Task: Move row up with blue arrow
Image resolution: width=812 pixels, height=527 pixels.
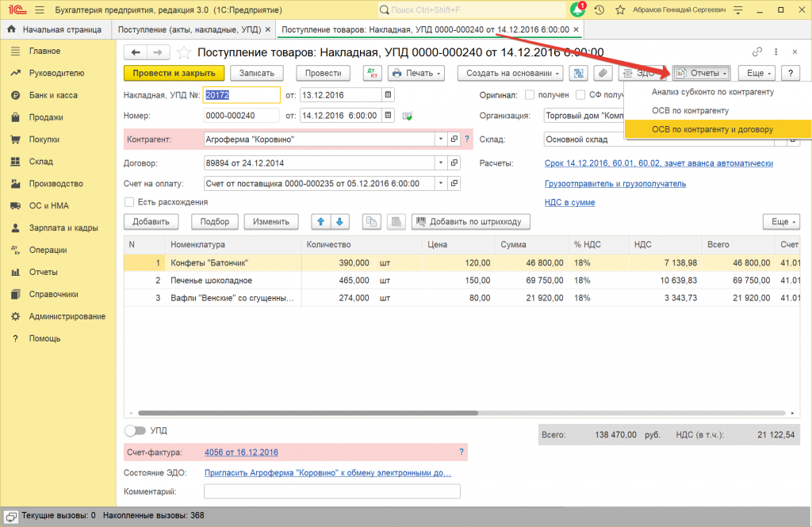Action: pos(320,222)
